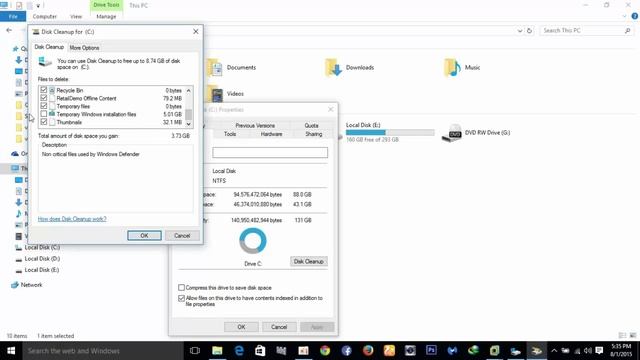Open Task View on the taskbar

point(195,351)
